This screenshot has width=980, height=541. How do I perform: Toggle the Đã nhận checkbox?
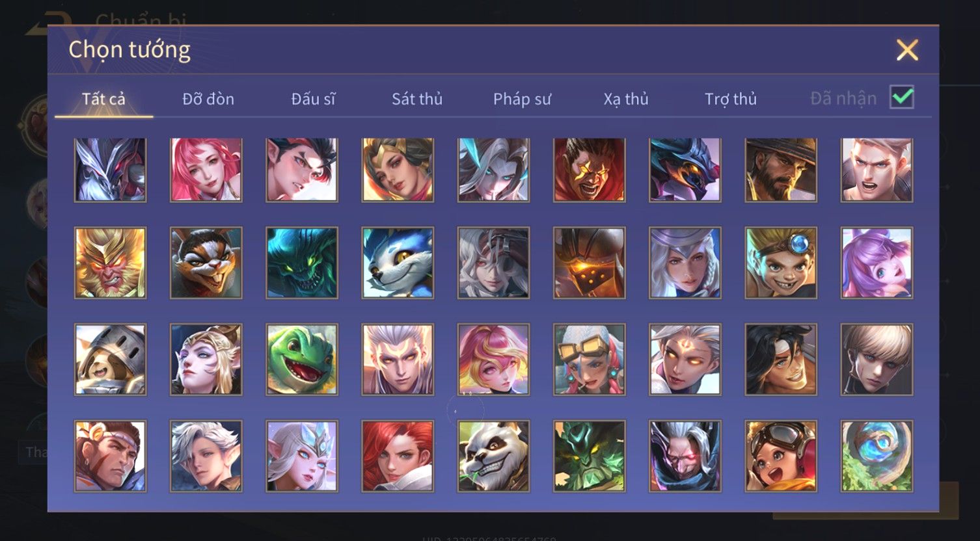[x=902, y=98]
